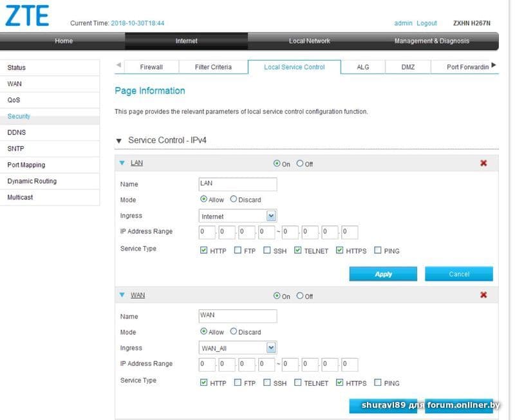Collapse Service Control - IPv4 section
515x420 pixels.
click(x=119, y=141)
